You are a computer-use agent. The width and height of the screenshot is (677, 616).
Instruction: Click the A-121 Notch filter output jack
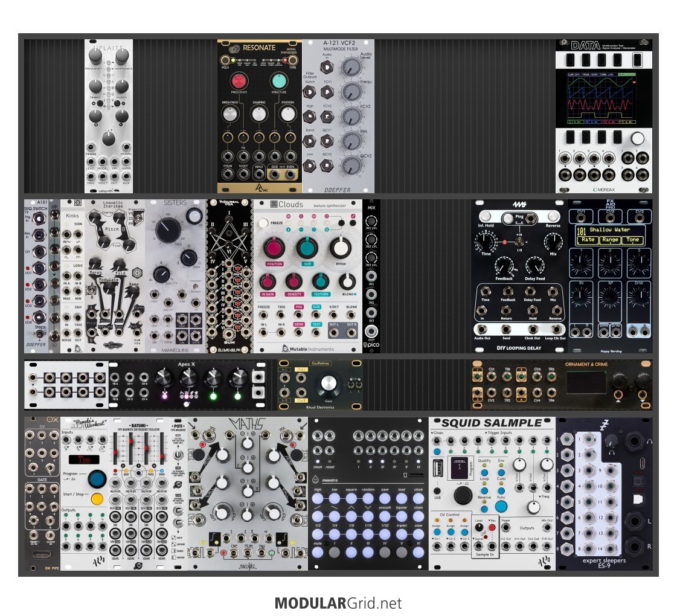(309, 92)
